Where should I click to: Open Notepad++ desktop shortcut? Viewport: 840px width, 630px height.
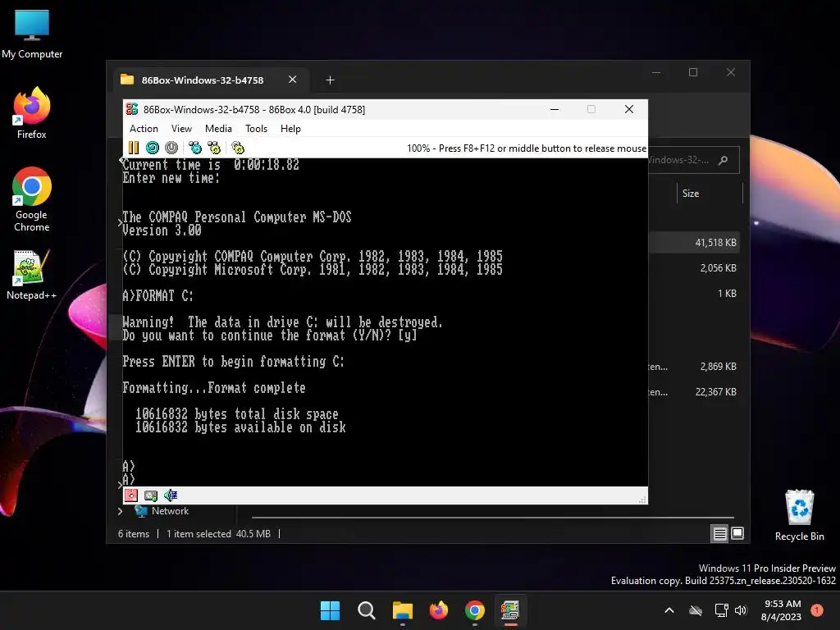coord(32,275)
